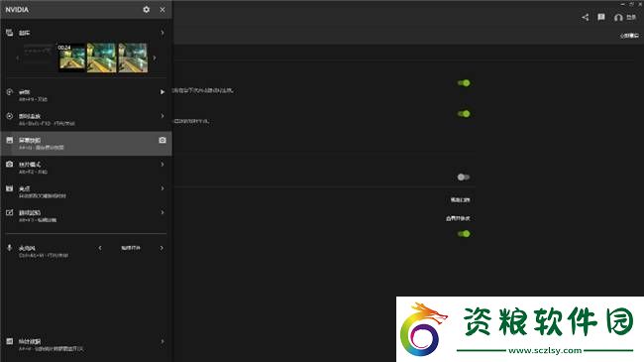Open the last screenshot thumbnail in the gallery
644x362 pixels.
coord(133,58)
